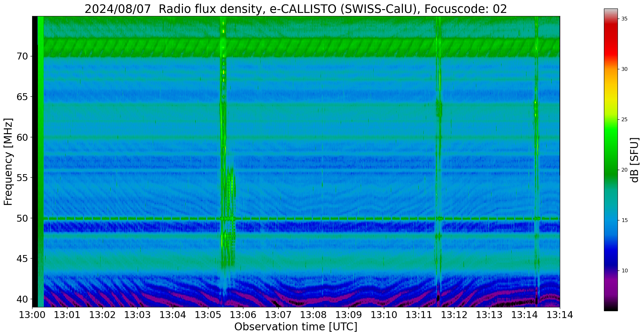The width and height of the screenshot is (644, 336).
Task: Click the colorbar tick label 35
Action: click(x=624, y=19)
